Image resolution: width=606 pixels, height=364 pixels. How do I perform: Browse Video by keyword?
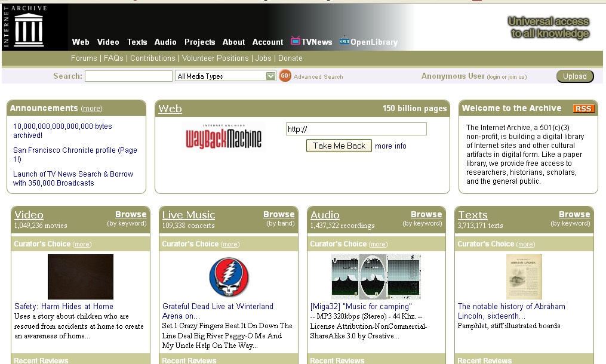[131, 214]
